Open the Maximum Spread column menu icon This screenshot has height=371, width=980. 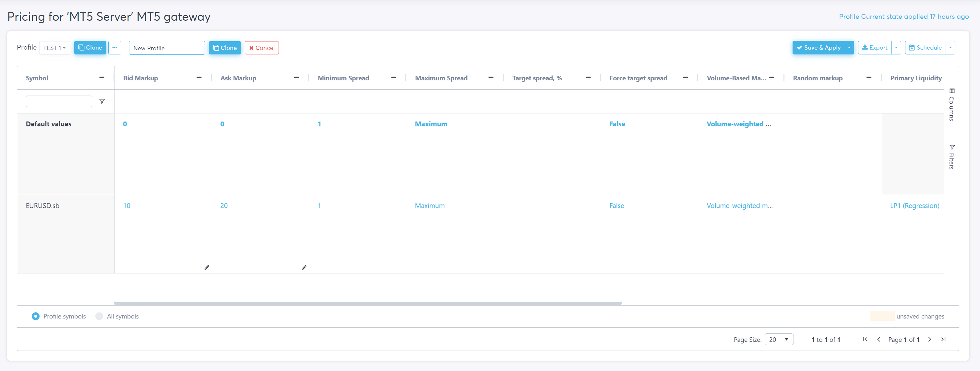point(491,77)
